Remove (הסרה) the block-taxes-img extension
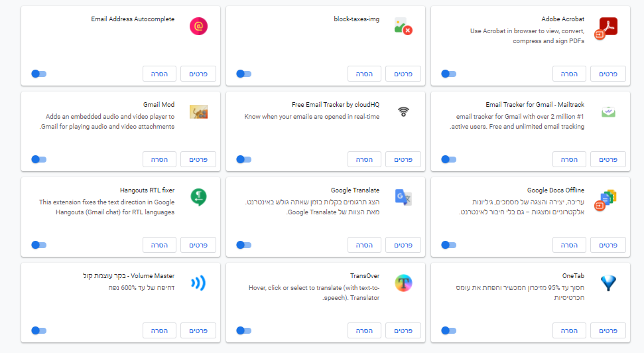 pos(364,74)
